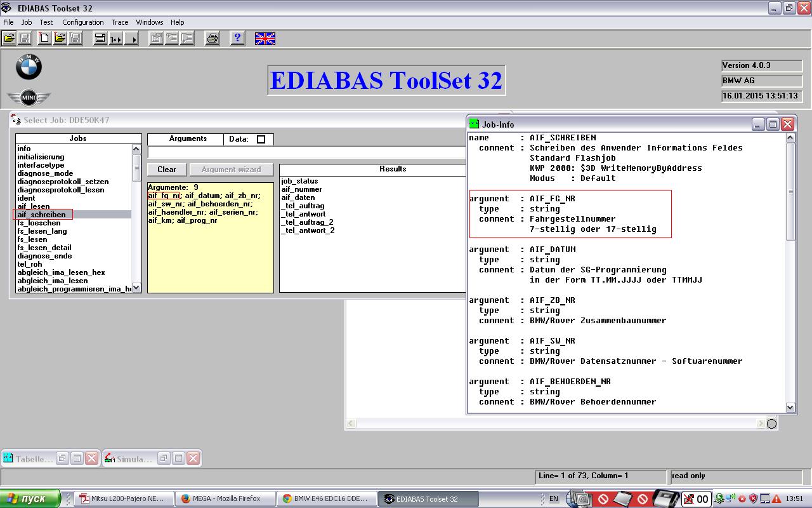
Task: Click the printer toolbar icon
Action: pos(213,39)
